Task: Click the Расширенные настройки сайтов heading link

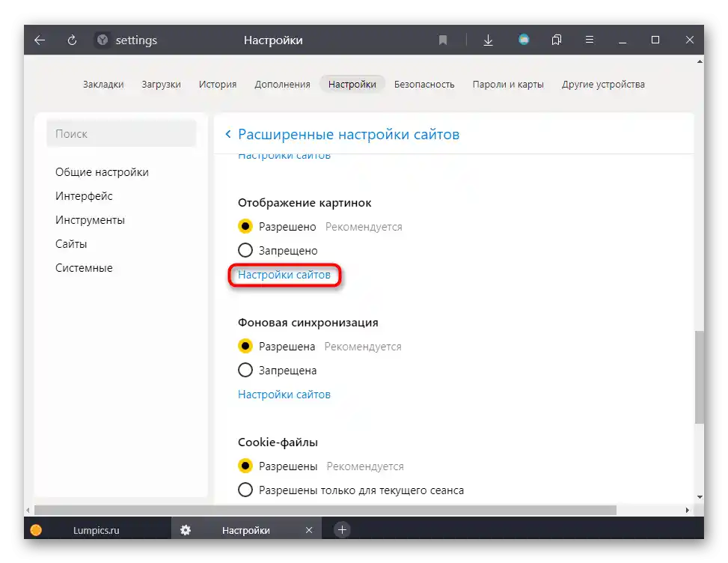Action: point(349,134)
